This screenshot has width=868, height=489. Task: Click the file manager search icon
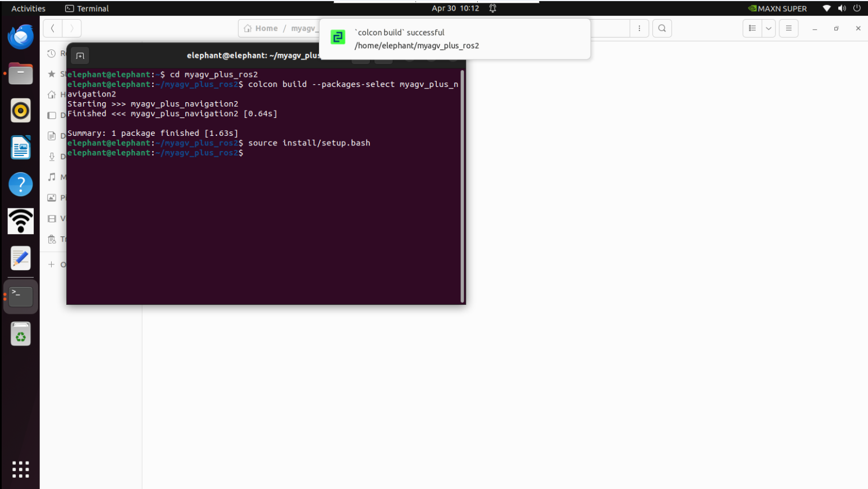tap(662, 28)
